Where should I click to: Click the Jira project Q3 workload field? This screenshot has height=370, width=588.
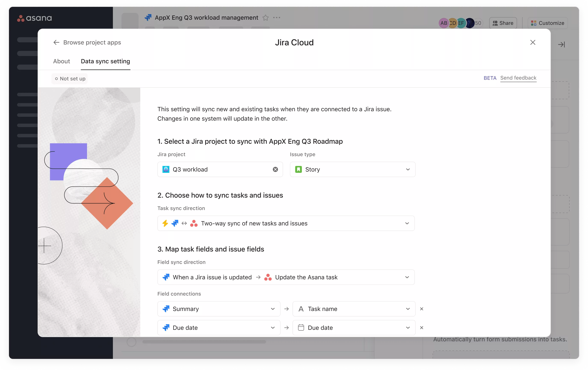coord(220,169)
